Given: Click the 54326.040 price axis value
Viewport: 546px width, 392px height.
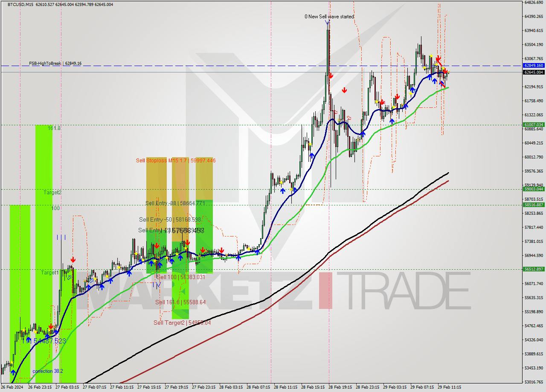Looking at the screenshot, I should (533, 340).
